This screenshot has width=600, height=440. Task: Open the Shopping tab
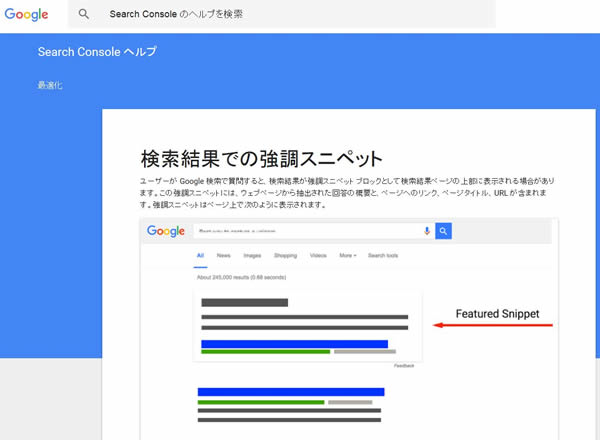tap(285, 256)
